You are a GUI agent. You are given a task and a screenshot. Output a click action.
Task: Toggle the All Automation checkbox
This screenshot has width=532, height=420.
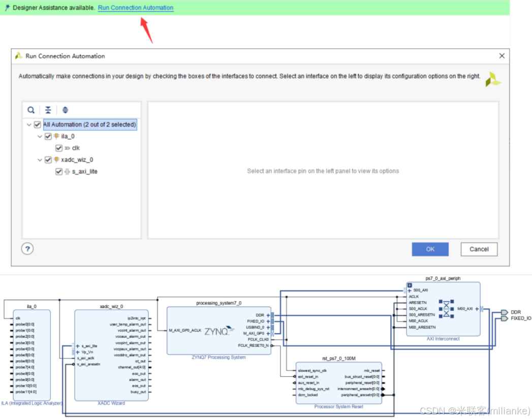coord(37,125)
